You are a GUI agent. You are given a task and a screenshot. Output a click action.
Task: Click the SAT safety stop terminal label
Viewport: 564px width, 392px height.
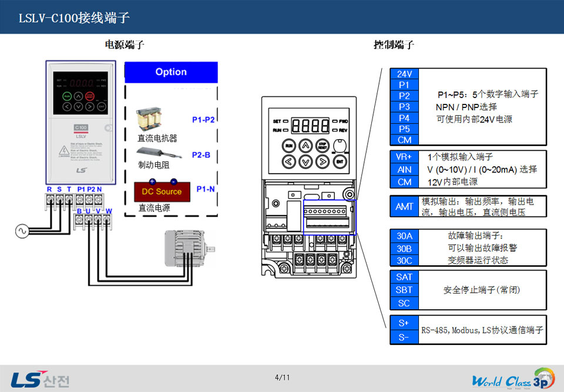(404, 276)
